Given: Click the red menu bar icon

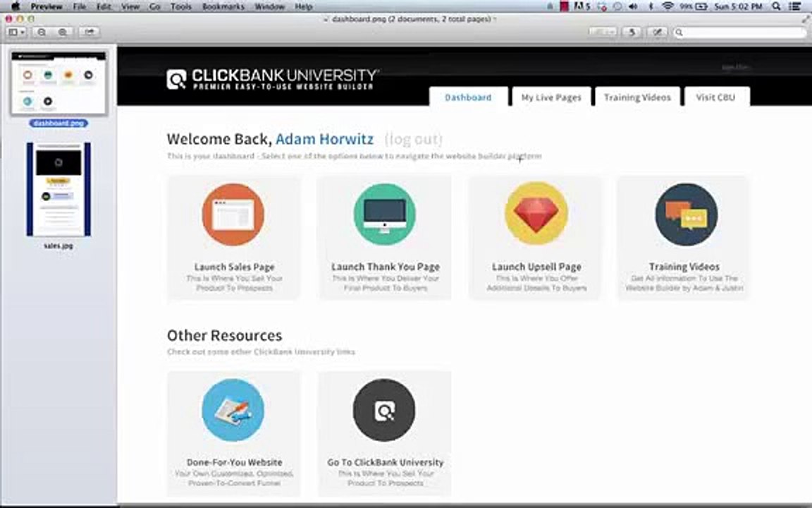Looking at the screenshot, I should tap(565, 6).
